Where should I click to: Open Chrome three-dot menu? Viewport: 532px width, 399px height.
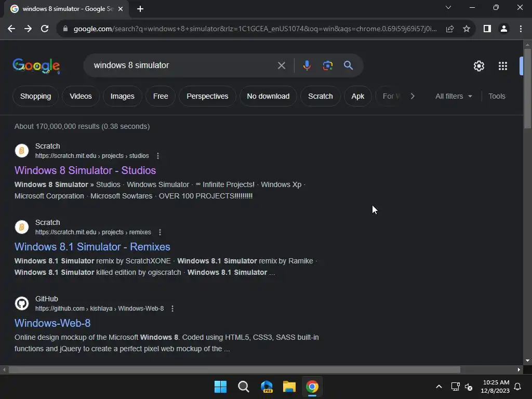coord(521,29)
